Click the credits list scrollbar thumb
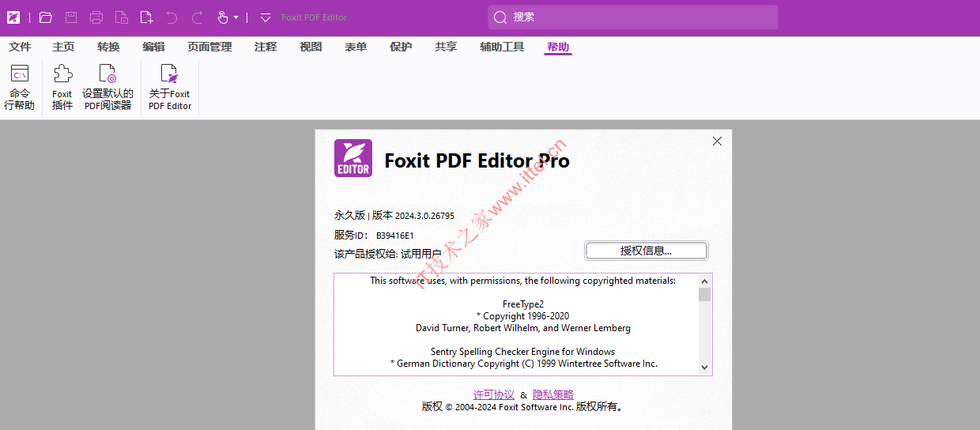Image resolution: width=980 pixels, height=430 pixels. 705,294
